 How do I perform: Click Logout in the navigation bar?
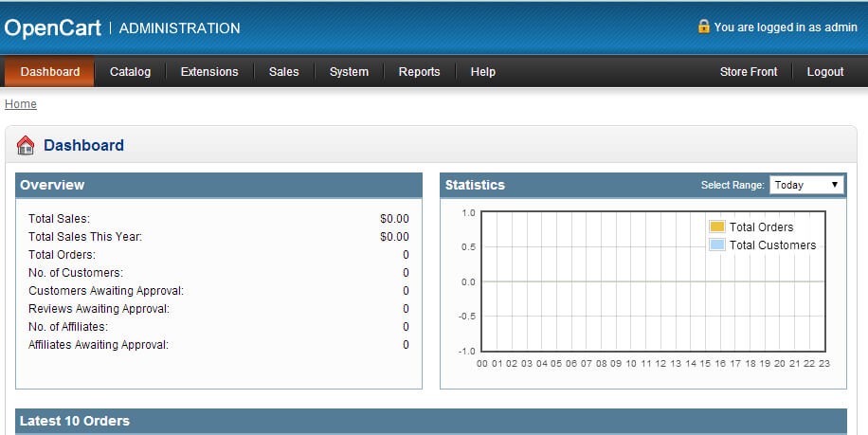pos(824,71)
